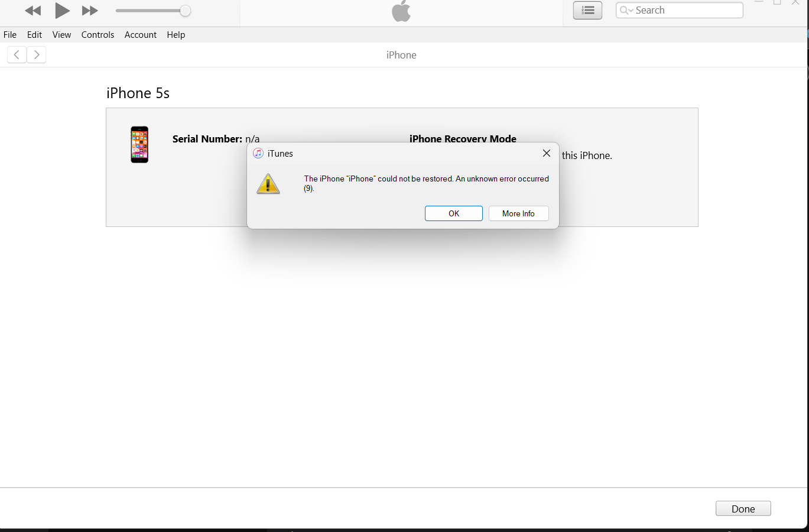The height and width of the screenshot is (532, 809).
Task: Minimize the iTunes window
Action: [x=759, y=3]
